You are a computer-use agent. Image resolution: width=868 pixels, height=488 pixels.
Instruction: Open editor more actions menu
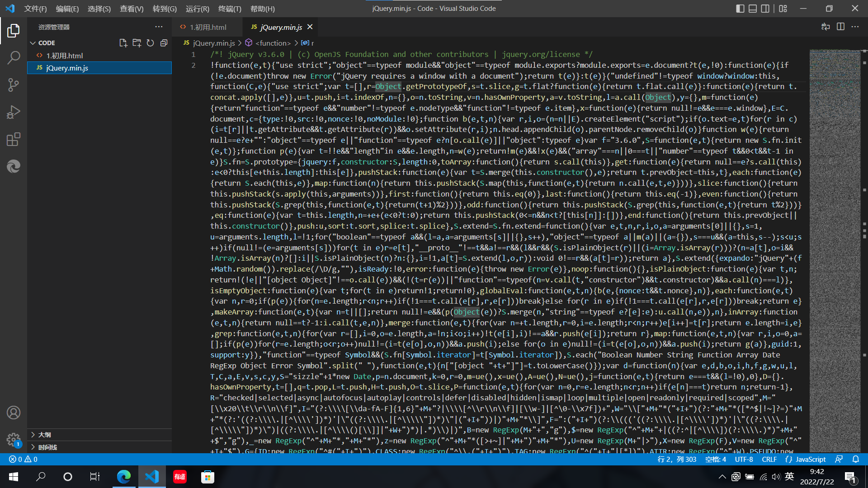tap(855, 27)
